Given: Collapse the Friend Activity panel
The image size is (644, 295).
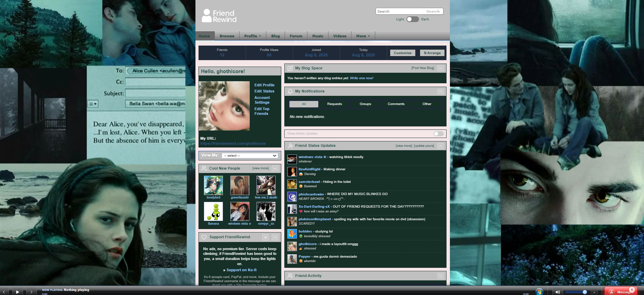Looking at the screenshot, I should tap(440, 276).
